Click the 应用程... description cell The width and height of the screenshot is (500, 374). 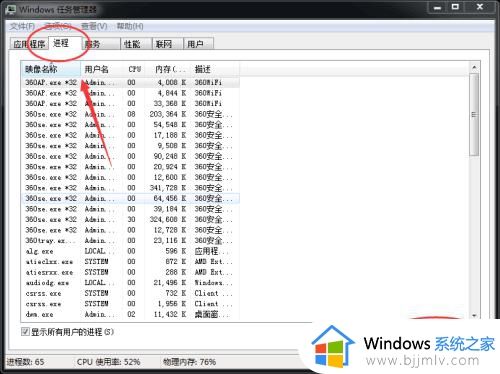[212, 251]
